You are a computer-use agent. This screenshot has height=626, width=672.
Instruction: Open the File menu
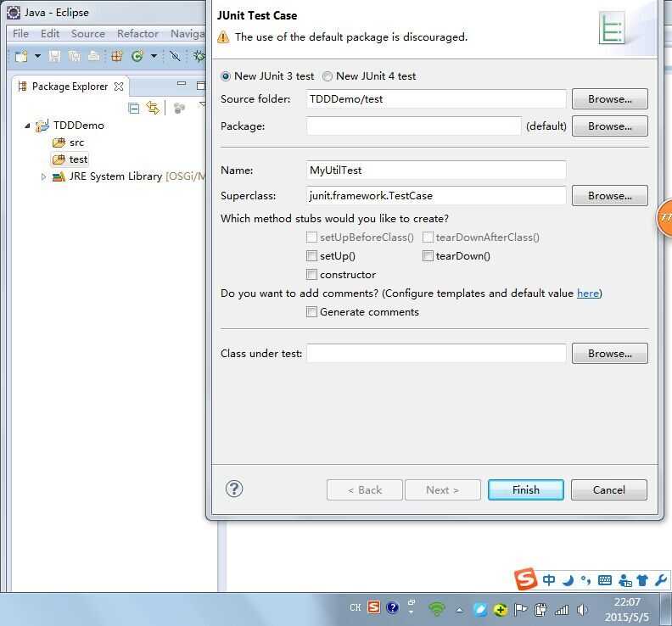pyautogui.click(x=20, y=33)
